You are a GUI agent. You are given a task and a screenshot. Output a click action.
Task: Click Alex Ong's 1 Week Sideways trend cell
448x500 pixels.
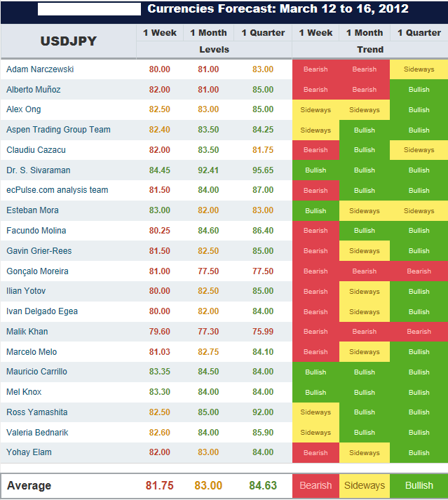pyautogui.click(x=315, y=109)
